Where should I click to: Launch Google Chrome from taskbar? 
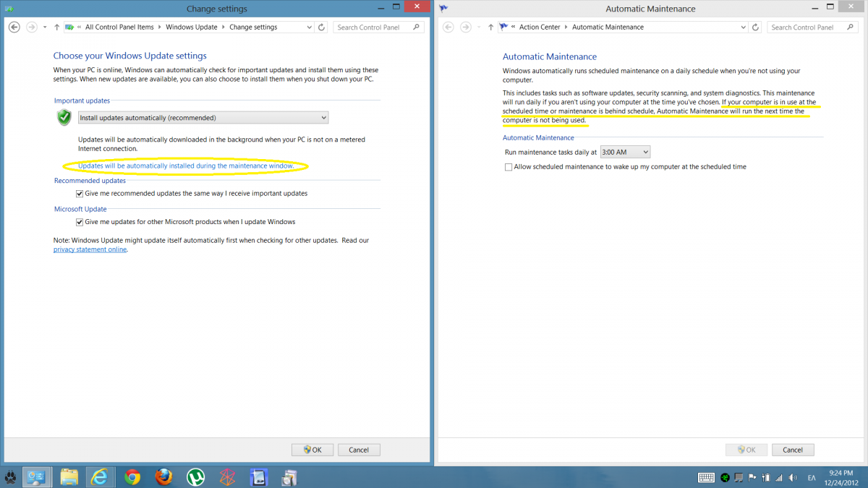pos(132,477)
